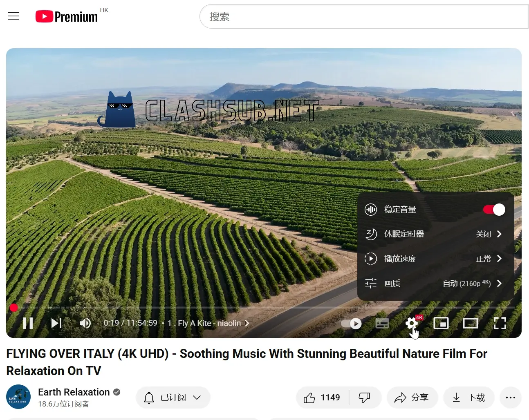
Task: Pause the video playback
Action: 28,323
